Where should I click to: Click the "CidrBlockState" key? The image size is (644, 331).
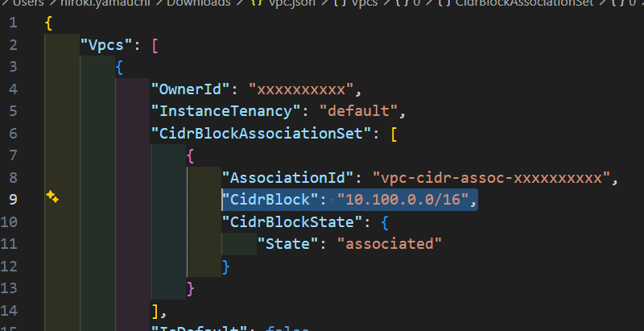(x=289, y=220)
